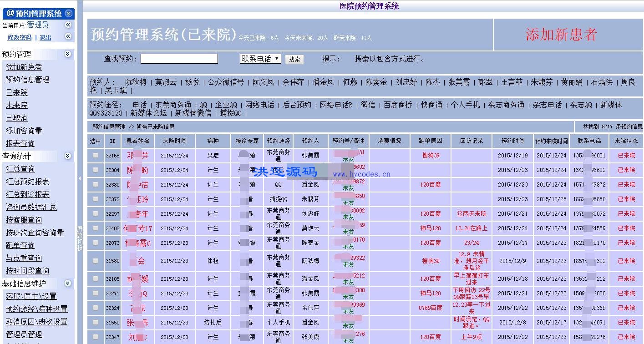Open 汇总查询 sidebar item
Screen dimensions: 644x344
point(20,169)
